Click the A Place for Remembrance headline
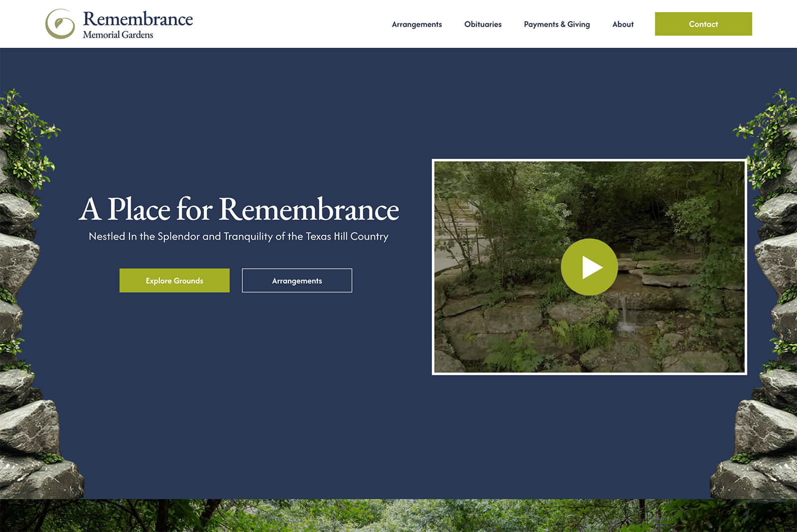797x532 pixels. tap(239, 209)
